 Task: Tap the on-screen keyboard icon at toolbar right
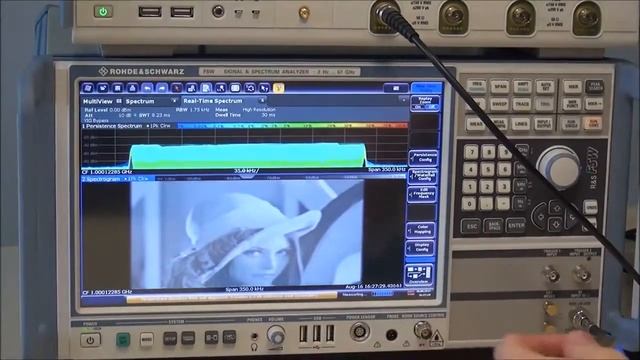[396, 88]
